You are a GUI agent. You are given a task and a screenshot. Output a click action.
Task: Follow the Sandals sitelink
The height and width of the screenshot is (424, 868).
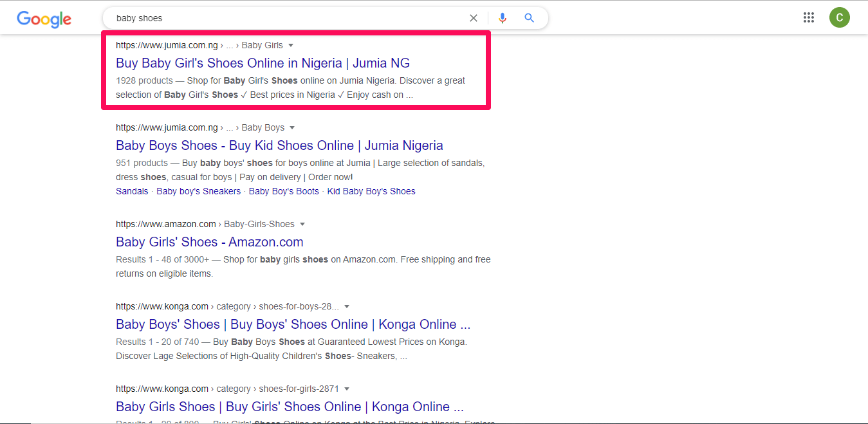[x=132, y=191]
